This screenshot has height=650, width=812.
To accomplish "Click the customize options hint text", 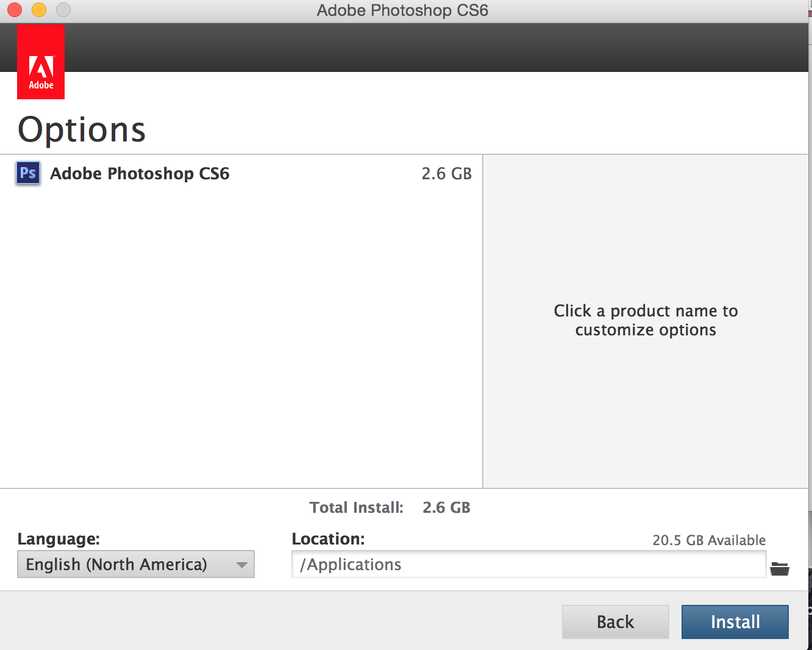I will 646,320.
